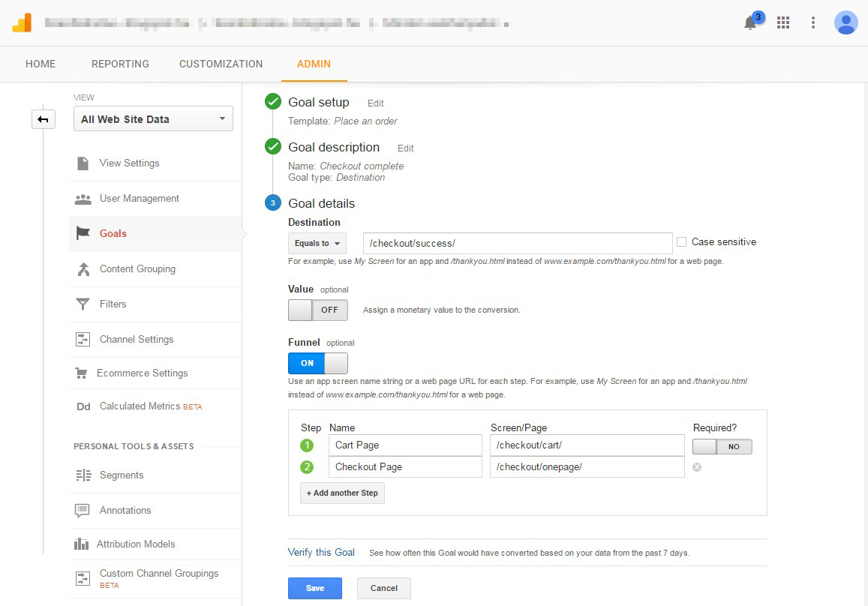868x606 pixels.
Task: Click the Destination URL field /checkout/success/
Action: coord(518,244)
